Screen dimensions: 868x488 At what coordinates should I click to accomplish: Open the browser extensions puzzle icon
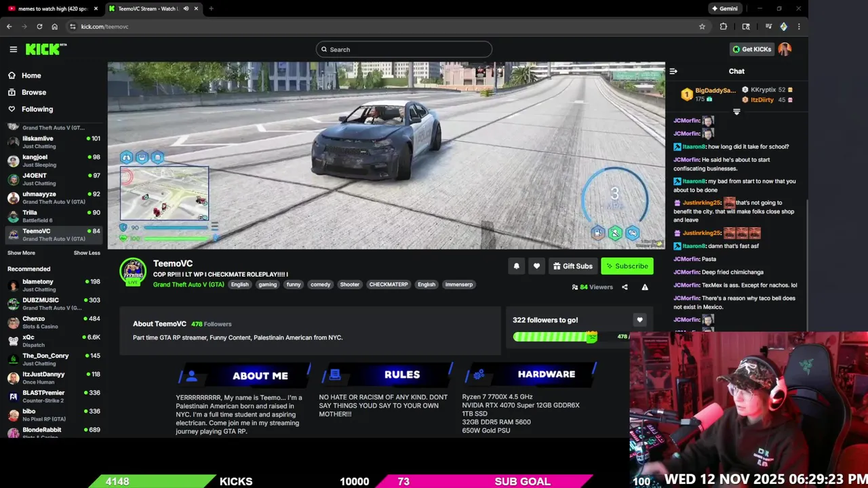tap(723, 26)
